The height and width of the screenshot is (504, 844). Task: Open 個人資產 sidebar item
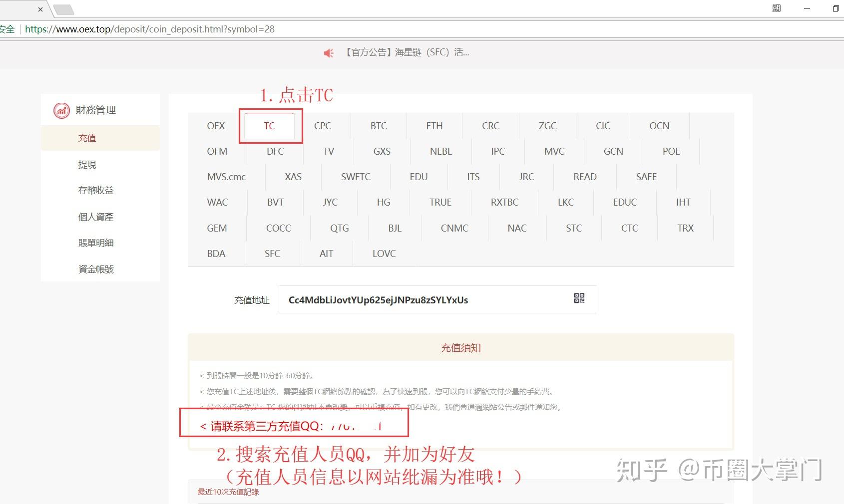(x=95, y=217)
